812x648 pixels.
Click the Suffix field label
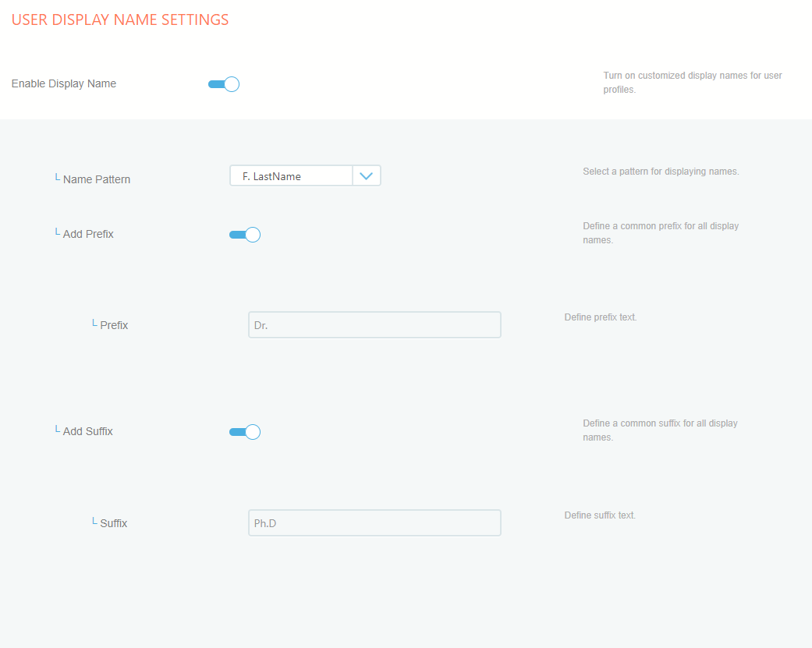pyautogui.click(x=114, y=523)
